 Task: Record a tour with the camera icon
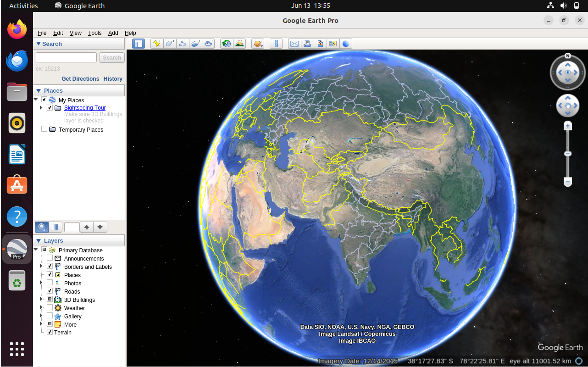pos(208,44)
